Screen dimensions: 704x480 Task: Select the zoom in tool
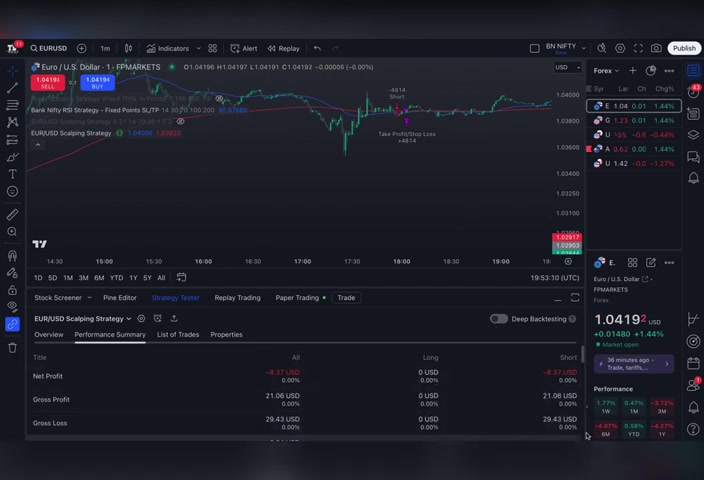point(12,232)
